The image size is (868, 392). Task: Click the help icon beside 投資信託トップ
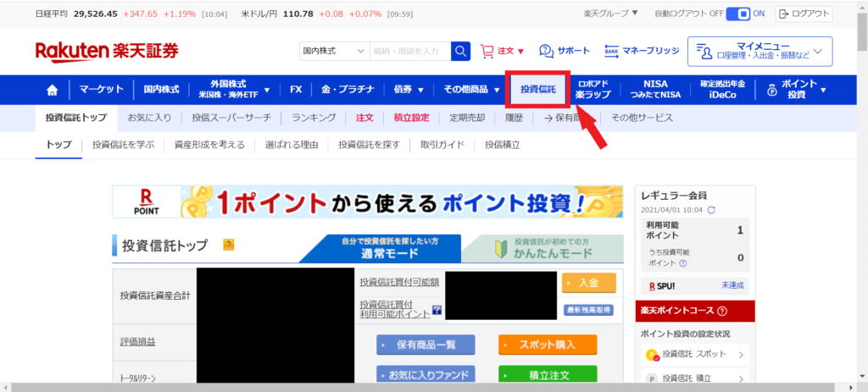229,245
